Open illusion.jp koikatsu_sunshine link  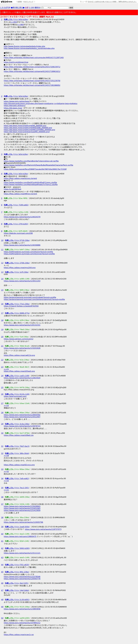tap(29, 48)
